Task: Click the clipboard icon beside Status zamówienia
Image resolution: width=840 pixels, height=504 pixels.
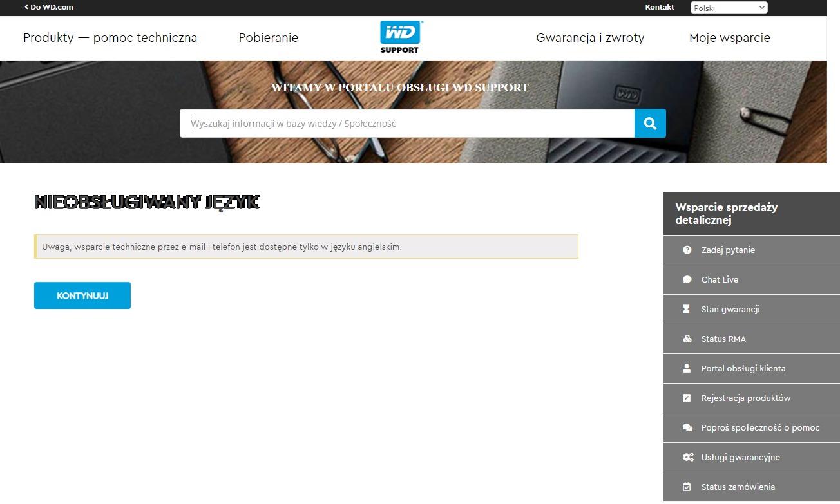Action: (x=687, y=487)
